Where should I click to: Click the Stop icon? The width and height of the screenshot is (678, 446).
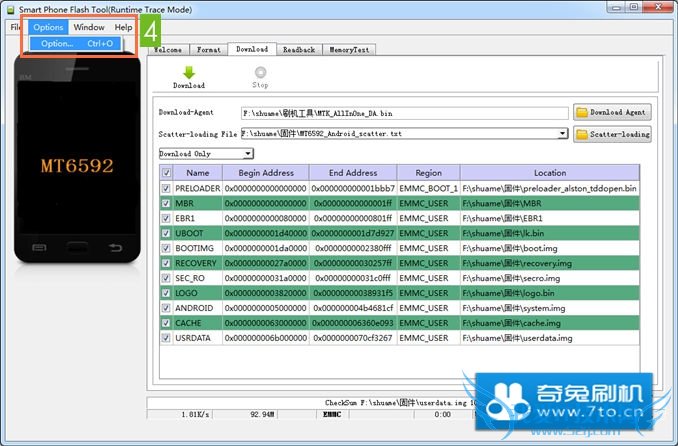click(260, 72)
